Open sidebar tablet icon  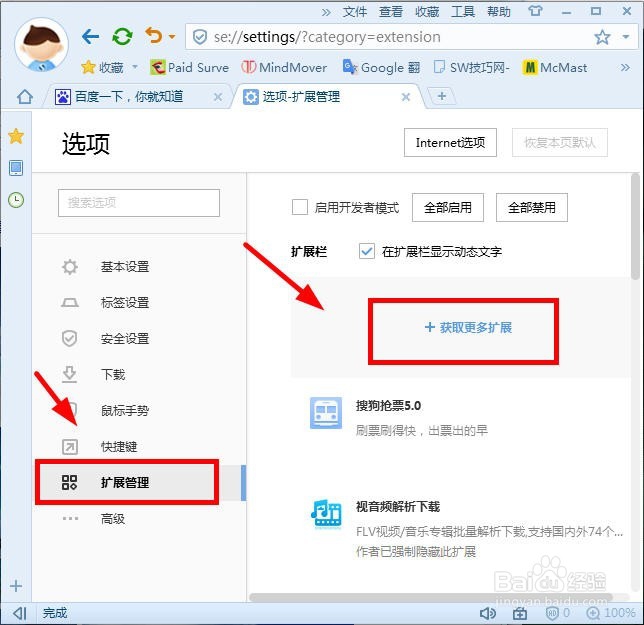click(16, 168)
